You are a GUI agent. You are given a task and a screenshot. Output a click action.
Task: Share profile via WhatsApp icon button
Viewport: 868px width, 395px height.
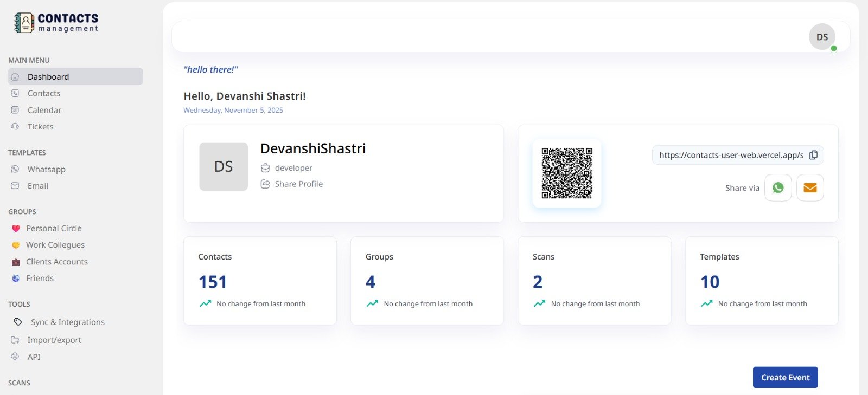tap(778, 187)
